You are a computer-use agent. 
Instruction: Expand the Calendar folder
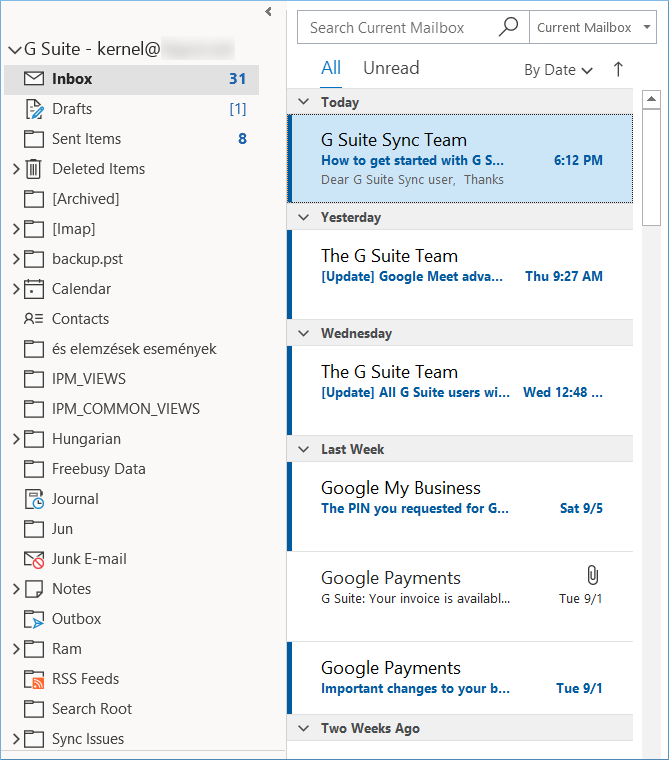click(16, 289)
